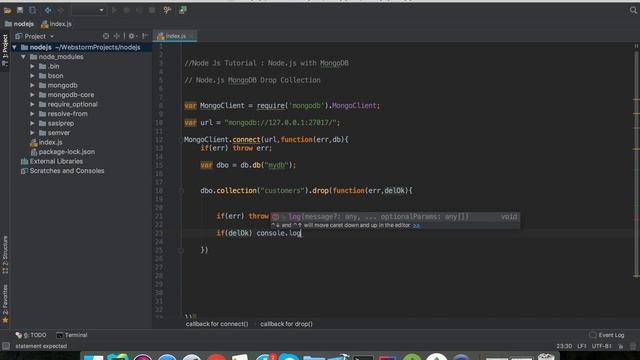
Task: Click the Scroll from Source target icon
Action: pos(106,36)
